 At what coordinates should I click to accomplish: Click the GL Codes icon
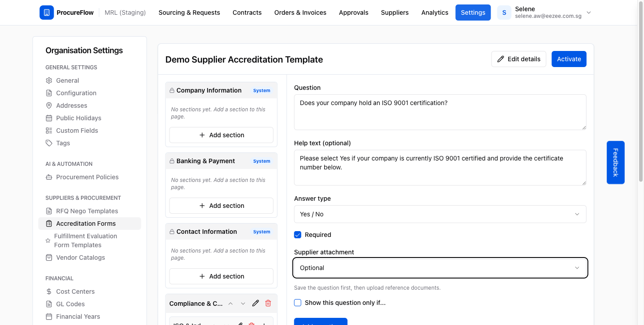click(x=49, y=304)
